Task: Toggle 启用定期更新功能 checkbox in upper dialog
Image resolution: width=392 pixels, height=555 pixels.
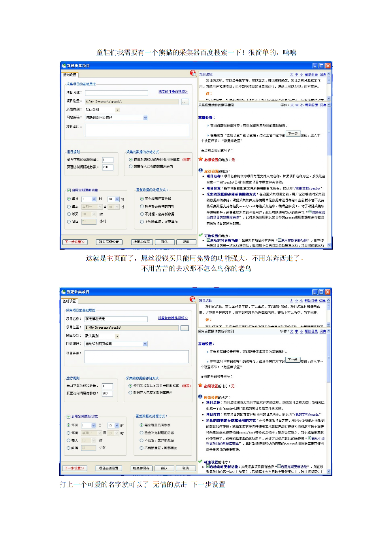Action: (69, 190)
